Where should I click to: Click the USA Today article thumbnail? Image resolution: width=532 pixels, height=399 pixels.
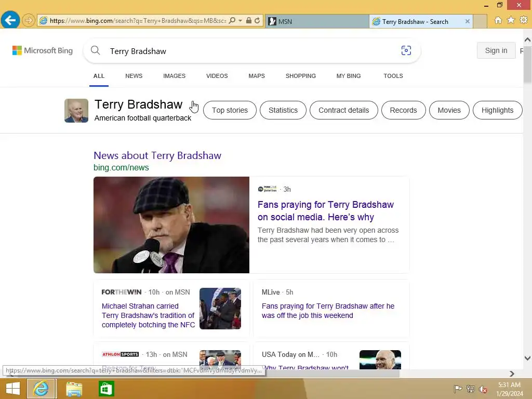[380, 360]
